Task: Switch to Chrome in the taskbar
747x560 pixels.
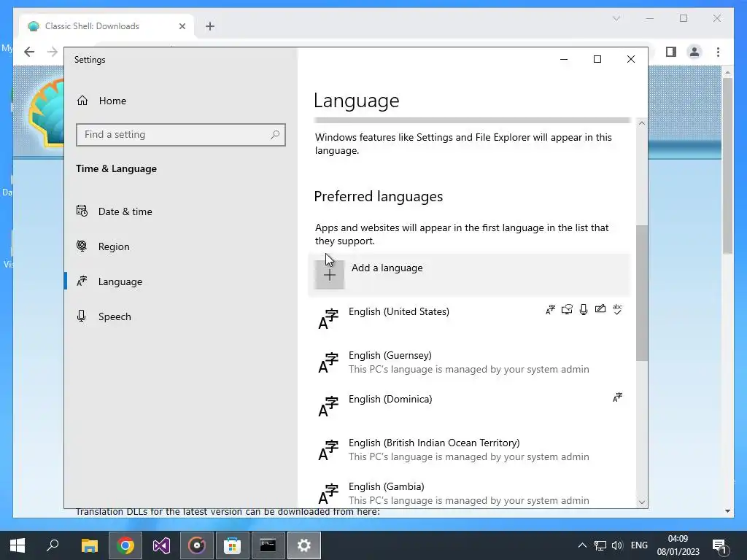Action: point(125,545)
